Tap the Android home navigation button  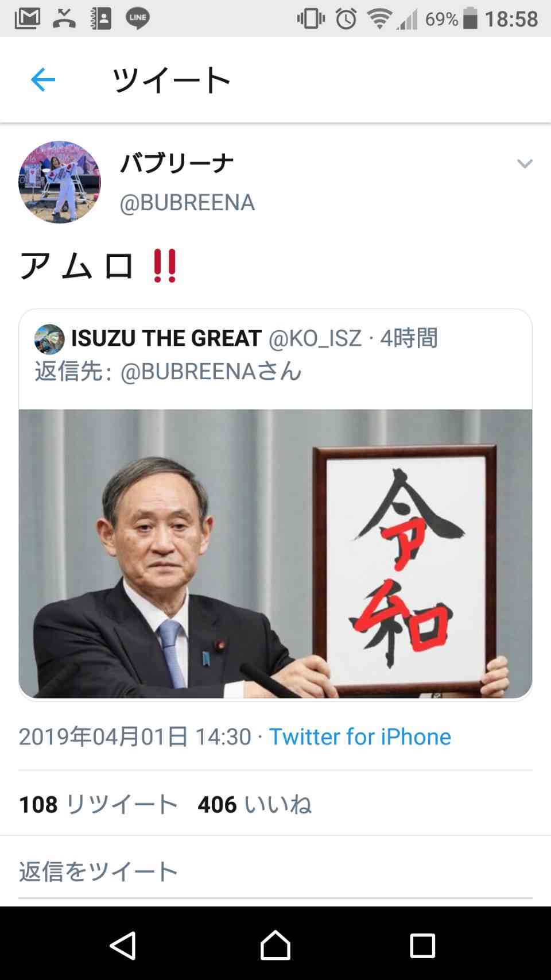click(x=275, y=944)
